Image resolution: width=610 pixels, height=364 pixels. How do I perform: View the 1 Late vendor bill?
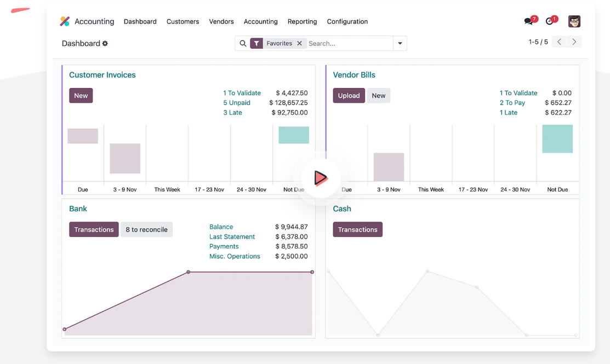[509, 113]
